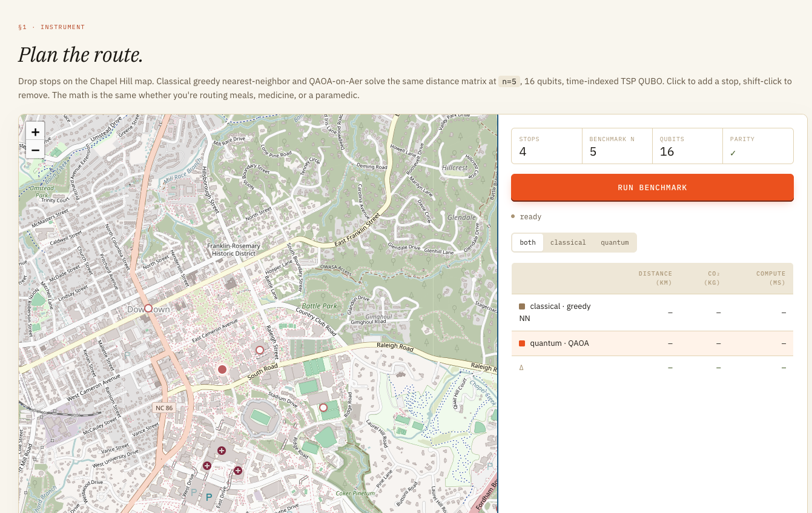812x513 pixels.
Task: Click the Battle Park map label
Action: 320,306
